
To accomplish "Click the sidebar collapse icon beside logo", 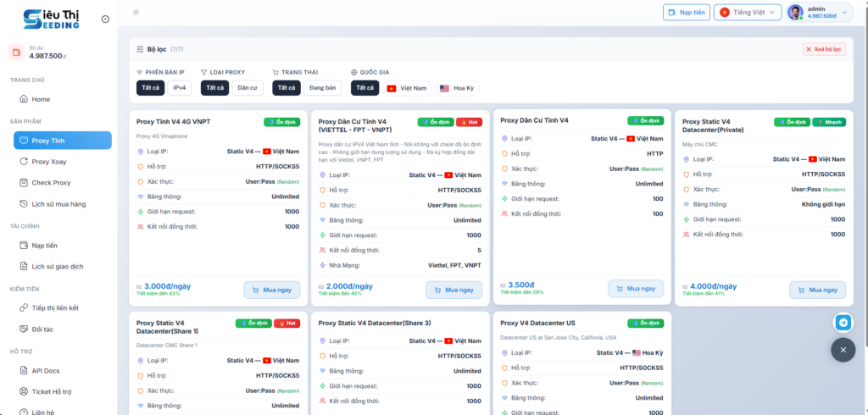I will point(104,19).
